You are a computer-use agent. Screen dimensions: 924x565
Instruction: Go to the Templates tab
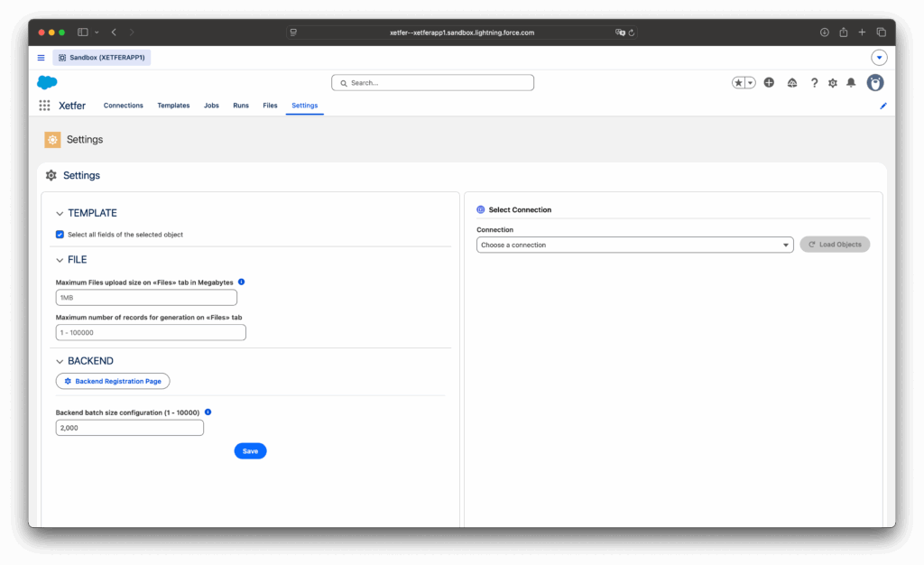coord(173,106)
